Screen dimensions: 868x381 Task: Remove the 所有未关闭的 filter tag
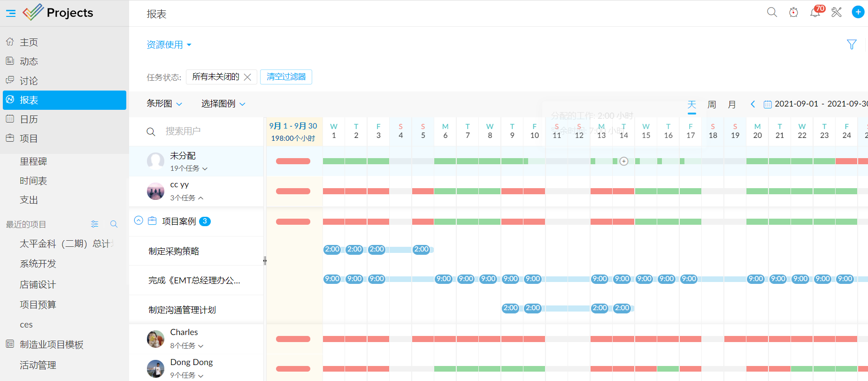point(247,77)
